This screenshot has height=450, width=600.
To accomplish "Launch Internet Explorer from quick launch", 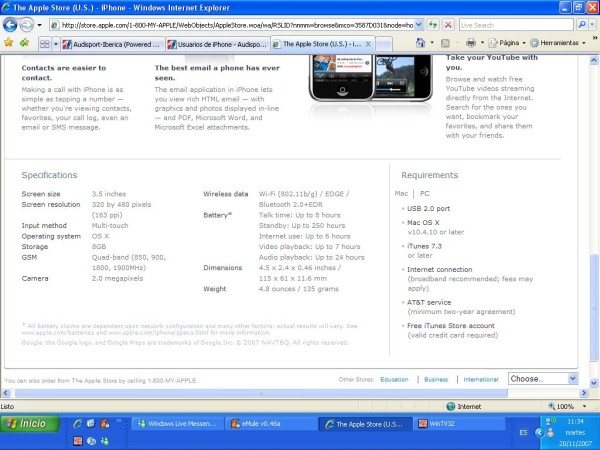I will [x=78, y=423].
